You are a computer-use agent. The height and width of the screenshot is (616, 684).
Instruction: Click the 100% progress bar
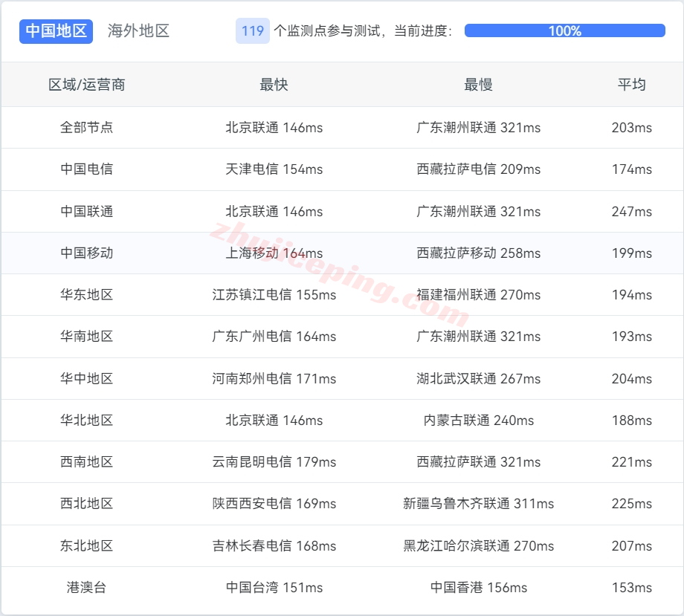[x=565, y=31]
